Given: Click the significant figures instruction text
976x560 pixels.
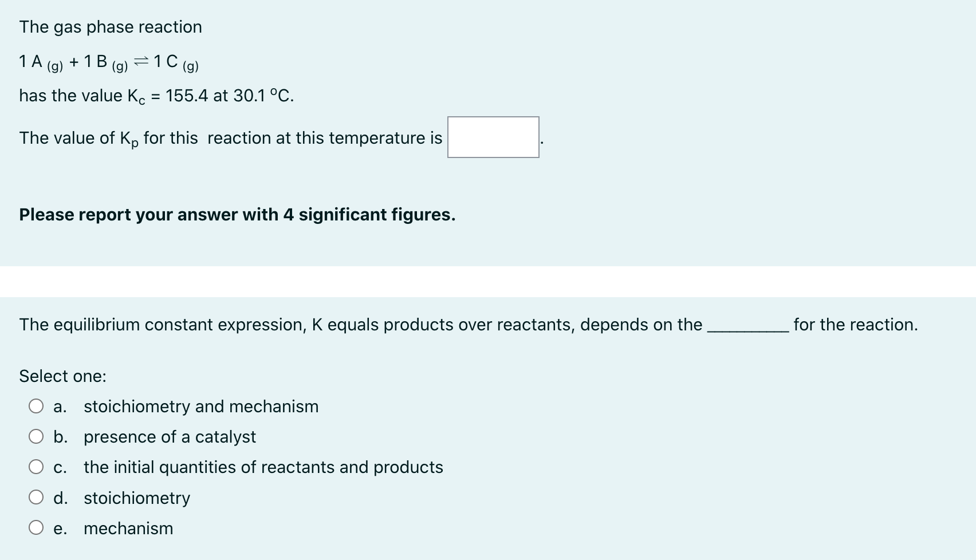Looking at the screenshot, I should (237, 214).
